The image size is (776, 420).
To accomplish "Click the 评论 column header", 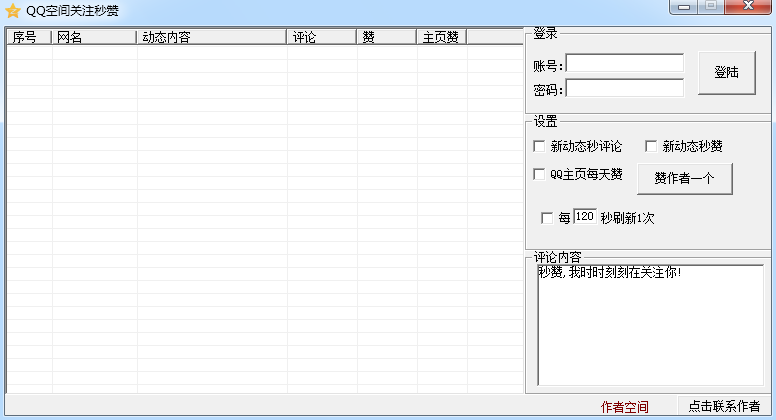I will [322, 37].
